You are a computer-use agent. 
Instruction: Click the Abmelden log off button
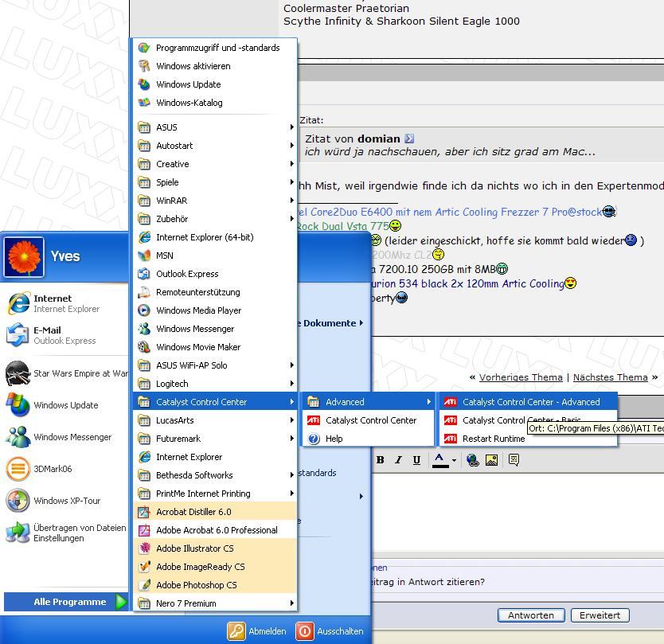coord(257,631)
